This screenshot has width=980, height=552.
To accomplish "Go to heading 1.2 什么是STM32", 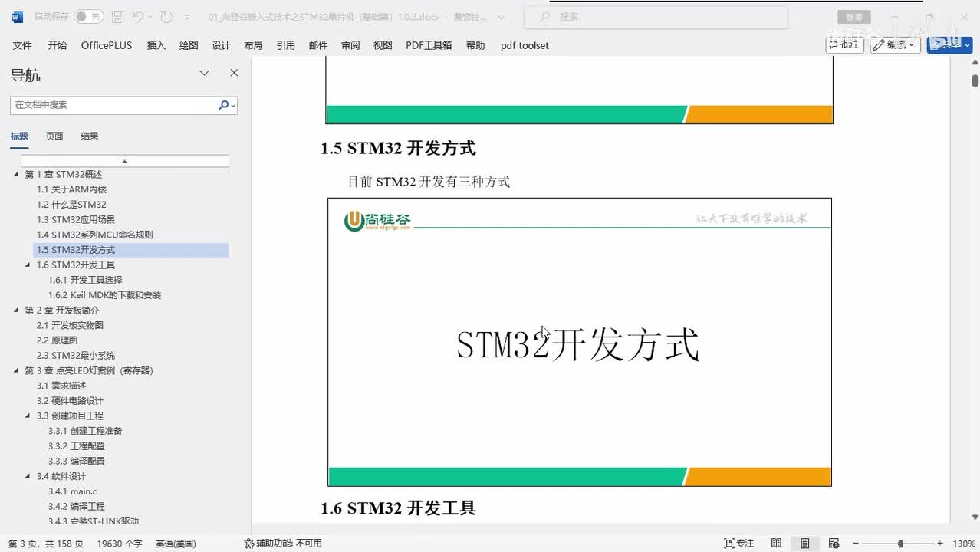I will 71,205.
